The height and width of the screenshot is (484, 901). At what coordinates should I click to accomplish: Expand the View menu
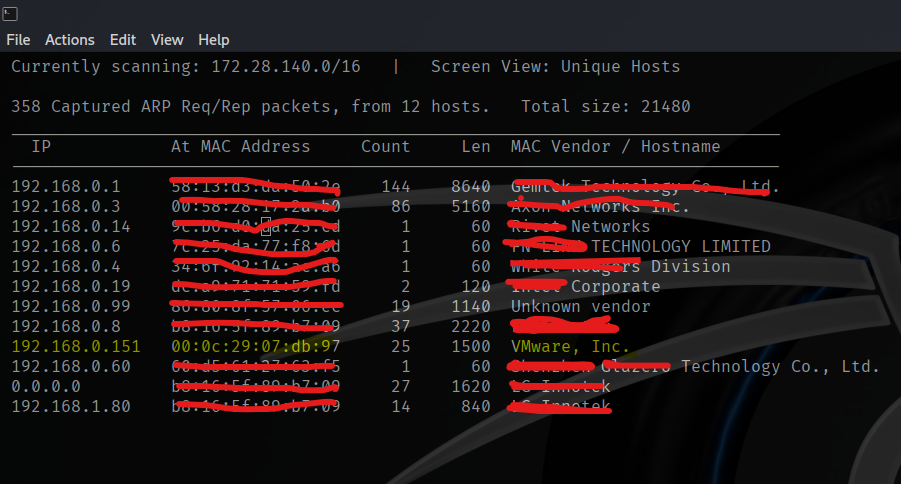point(167,40)
